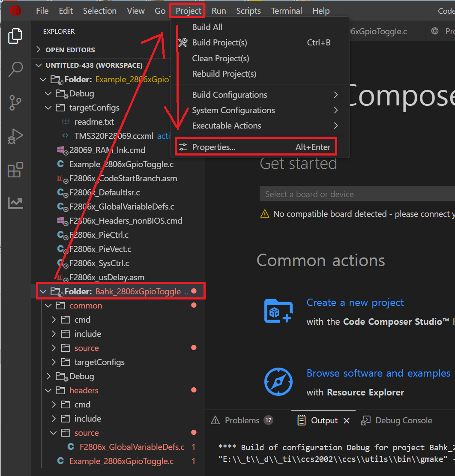Open the Explorer view in activity bar
The height and width of the screenshot is (476, 455).
15,36
